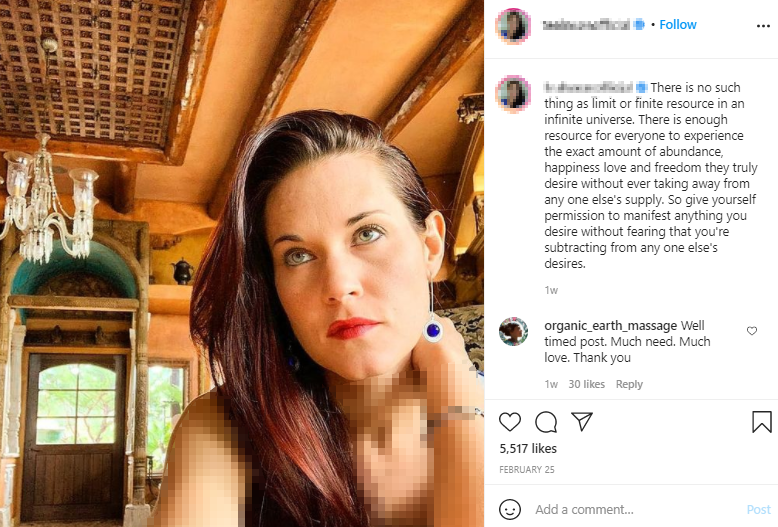Open the organic_earth_massage username link
This screenshot has height=527, width=778.
coord(610,326)
